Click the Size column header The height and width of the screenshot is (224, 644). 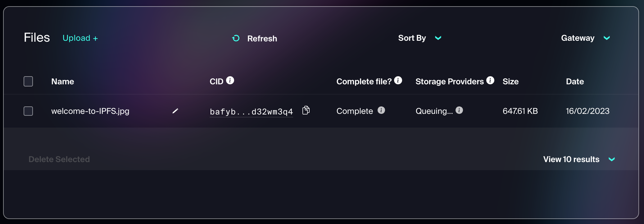(510, 82)
